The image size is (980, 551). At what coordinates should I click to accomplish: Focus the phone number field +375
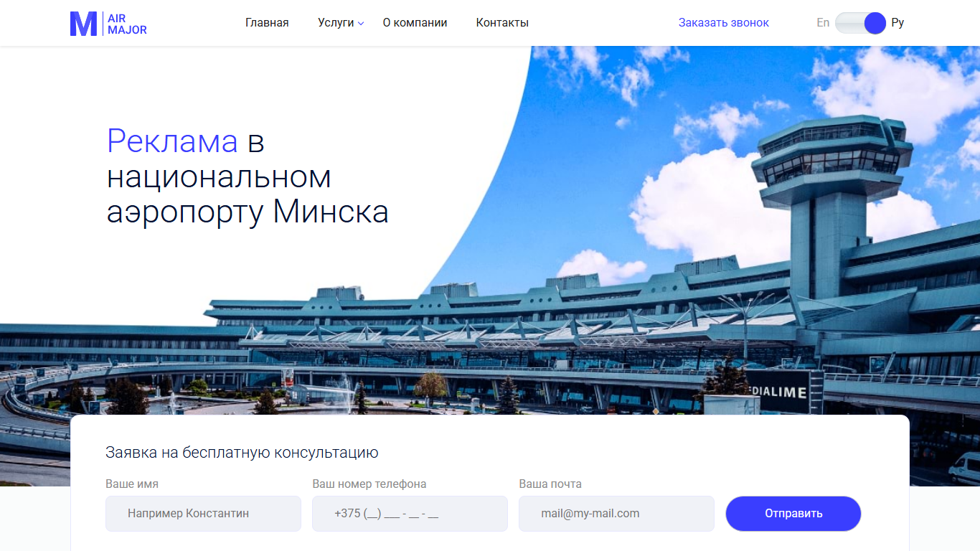[x=410, y=514]
